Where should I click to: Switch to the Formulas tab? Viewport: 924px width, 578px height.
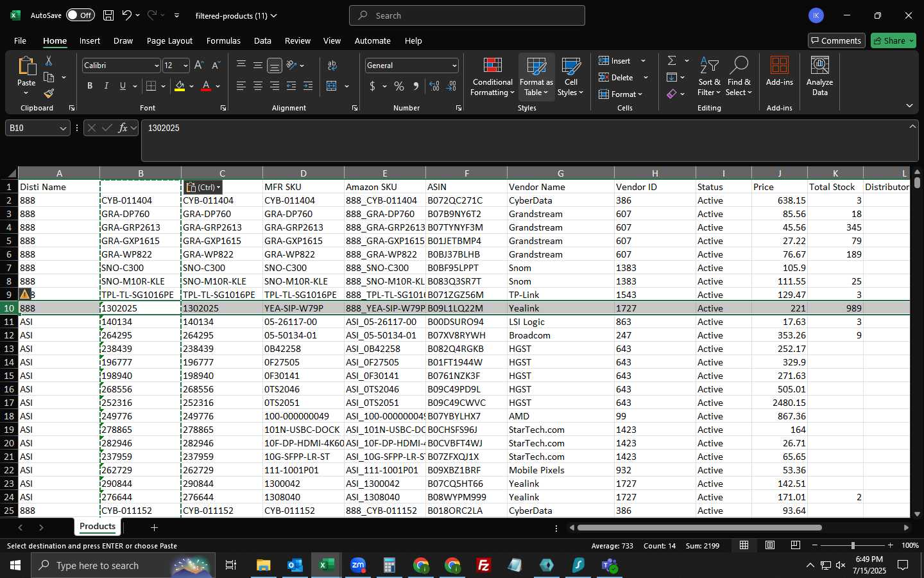(223, 40)
